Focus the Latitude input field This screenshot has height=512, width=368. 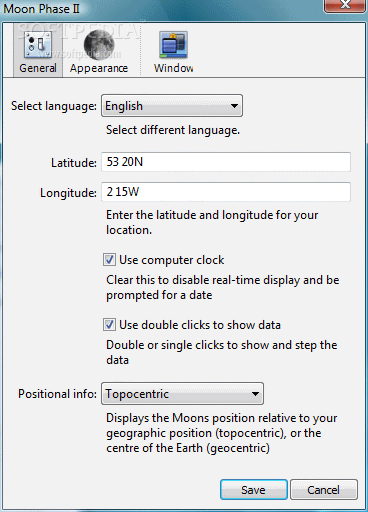point(226,162)
